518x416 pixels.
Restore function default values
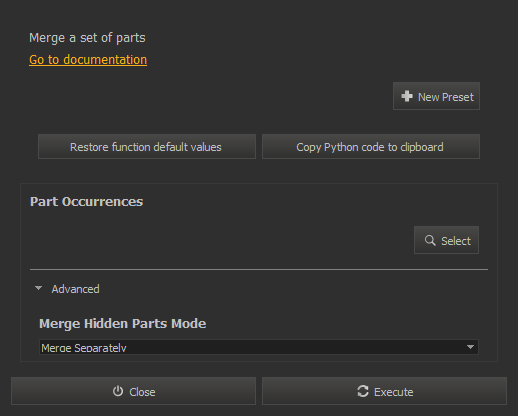(x=147, y=147)
